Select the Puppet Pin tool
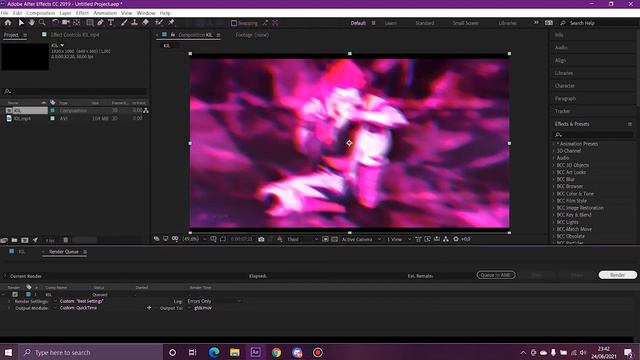The width and height of the screenshot is (640, 360). [171, 23]
